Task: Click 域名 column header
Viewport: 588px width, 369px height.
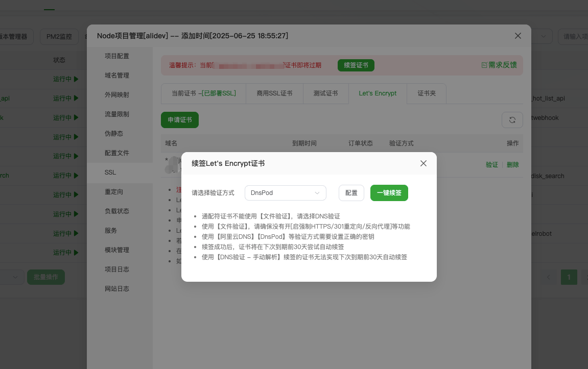Action: (x=171, y=143)
